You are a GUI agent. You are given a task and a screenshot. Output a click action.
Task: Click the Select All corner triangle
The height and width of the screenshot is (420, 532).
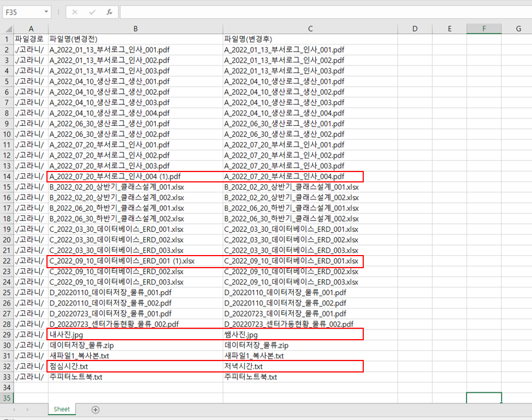pyautogui.click(x=9, y=29)
